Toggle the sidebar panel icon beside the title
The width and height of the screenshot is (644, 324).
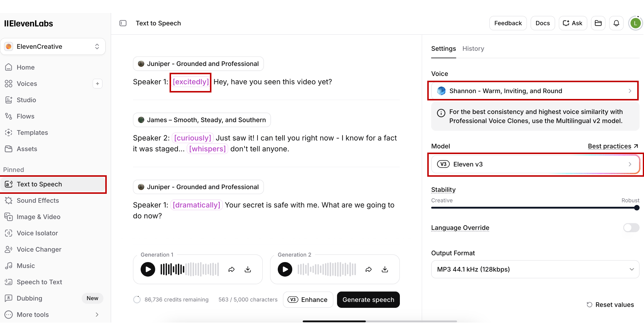pos(123,23)
